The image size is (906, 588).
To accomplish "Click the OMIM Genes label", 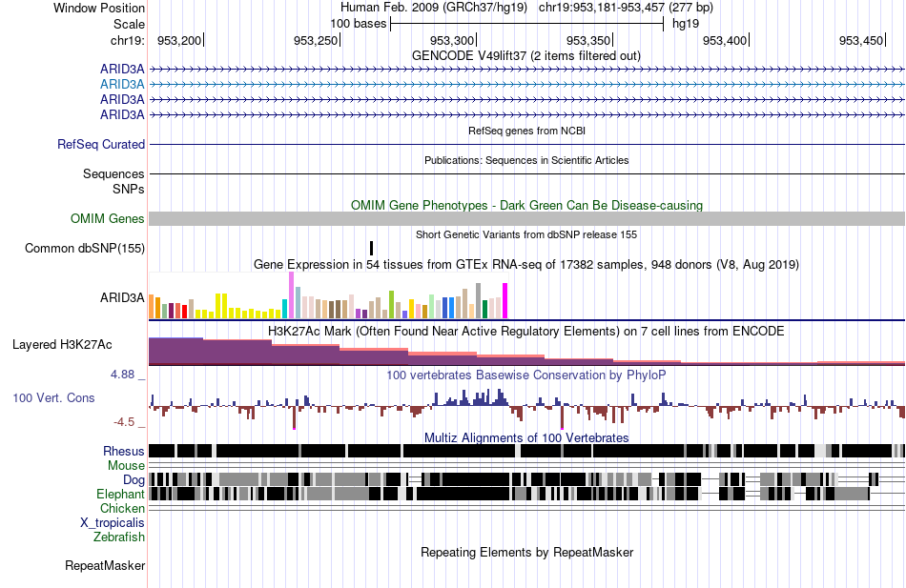I will 107,218.
